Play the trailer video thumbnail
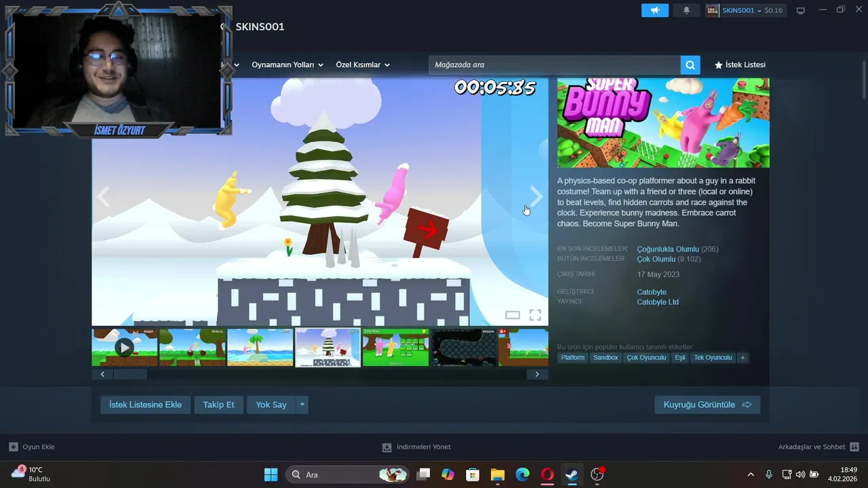The image size is (868, 488). 124,348
